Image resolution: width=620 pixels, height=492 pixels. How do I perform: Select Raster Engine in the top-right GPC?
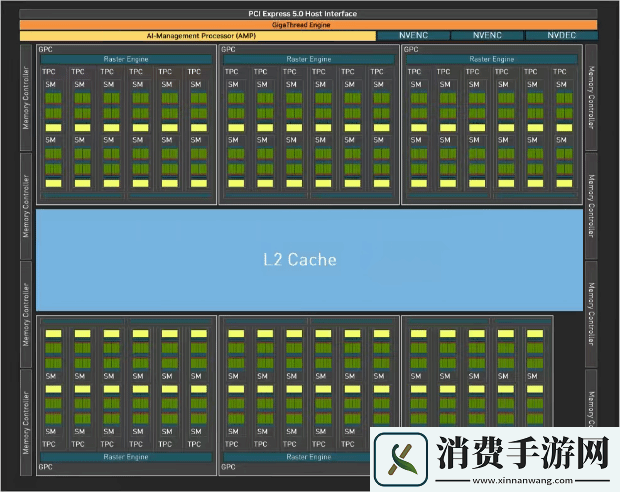(x=490, y=60)
